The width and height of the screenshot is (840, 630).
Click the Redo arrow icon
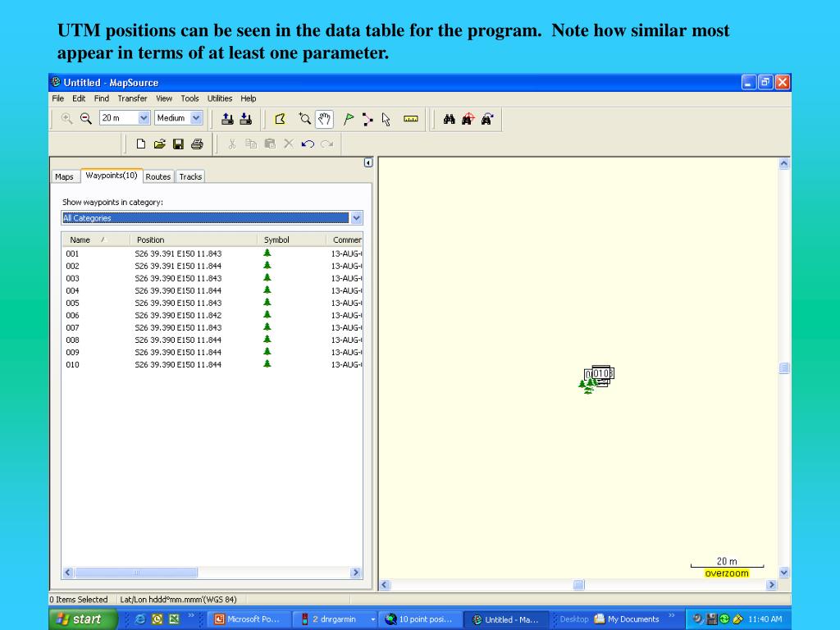326,144
